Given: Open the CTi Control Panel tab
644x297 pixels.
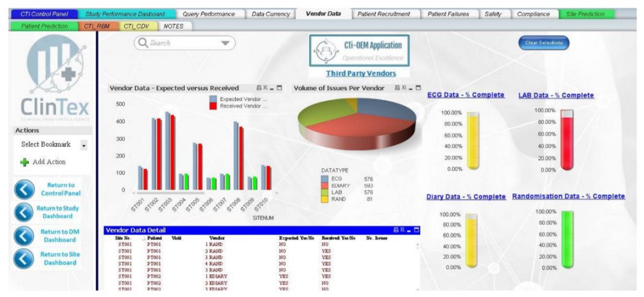Looking at the screenshot, I should point(43,14).
